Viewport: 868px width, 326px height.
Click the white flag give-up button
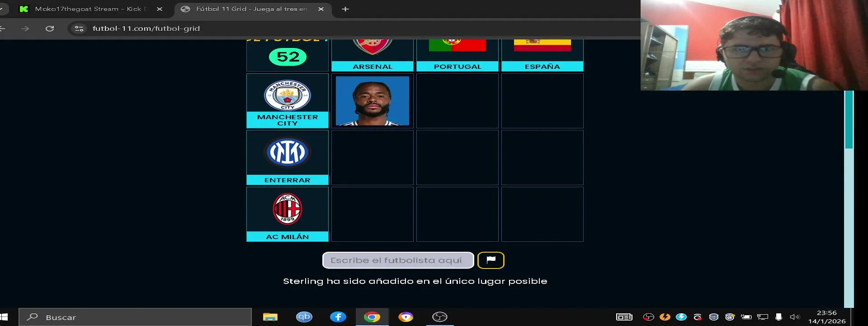(491, 260)
